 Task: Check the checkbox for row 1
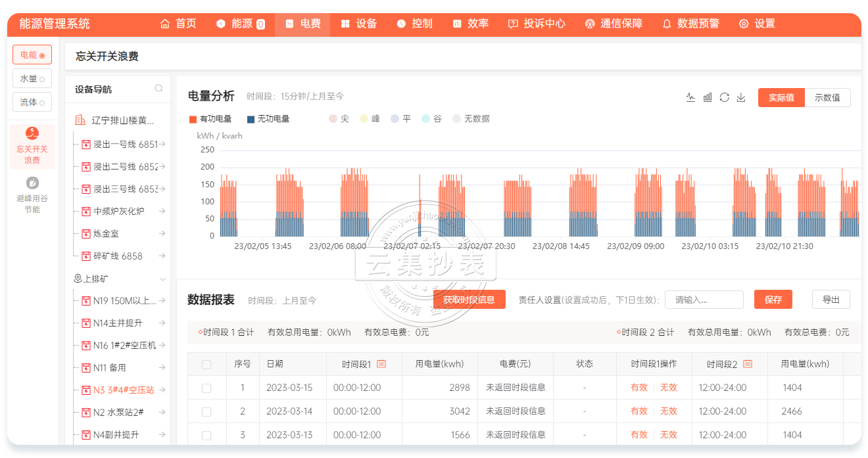pos(206,388)
